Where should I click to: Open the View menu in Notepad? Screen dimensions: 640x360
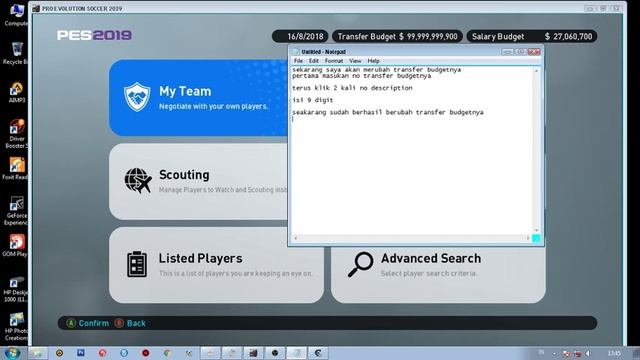coord(355,61)
